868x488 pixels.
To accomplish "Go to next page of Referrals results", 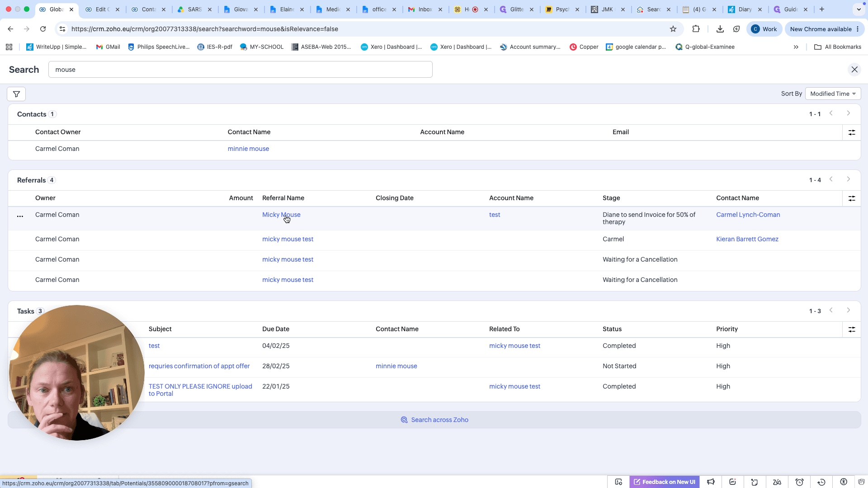I will [849, 179].
